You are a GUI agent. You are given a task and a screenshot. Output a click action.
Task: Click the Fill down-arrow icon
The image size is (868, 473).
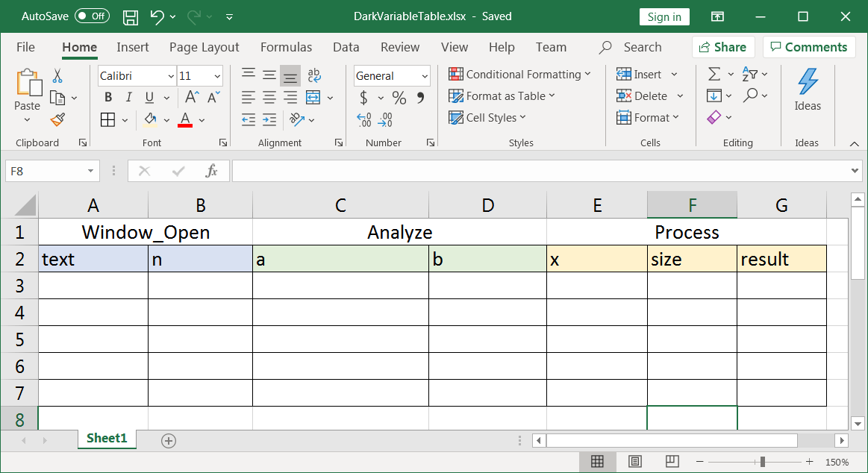(714, 95)
